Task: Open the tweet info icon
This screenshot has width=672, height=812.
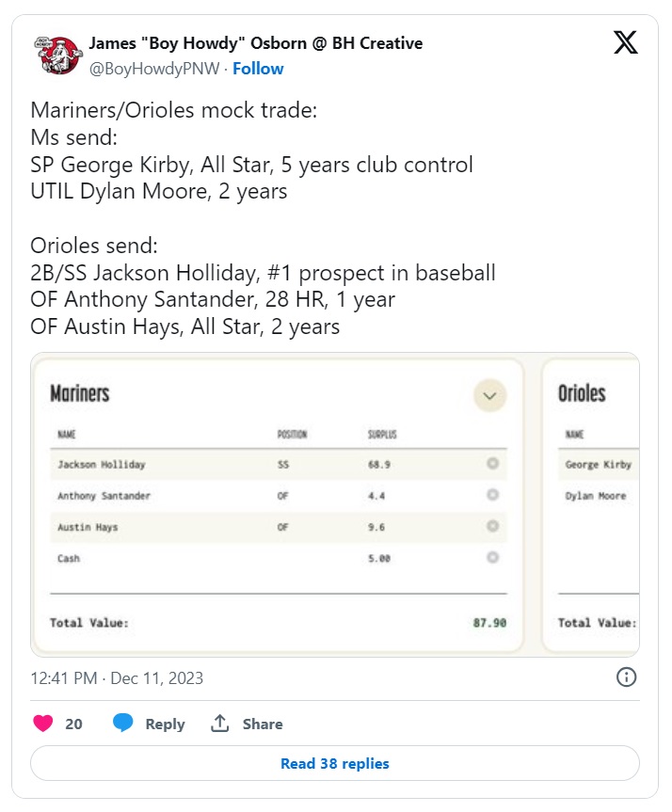Action: tap(628, 677)
